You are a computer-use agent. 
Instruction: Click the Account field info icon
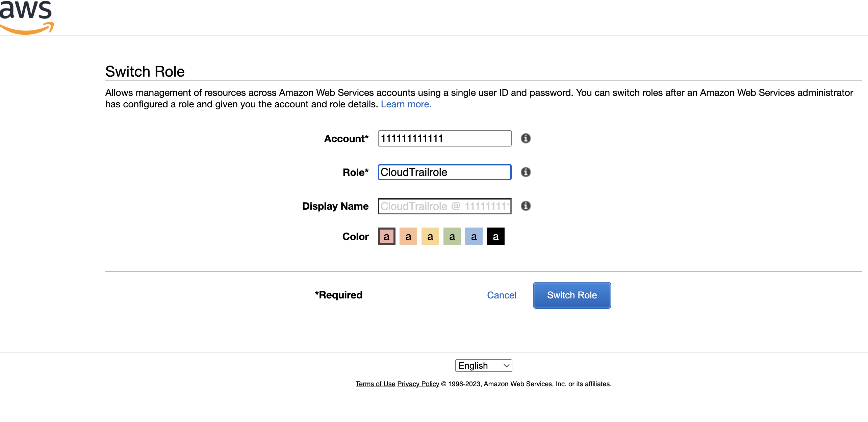click(x=526, y=138)
